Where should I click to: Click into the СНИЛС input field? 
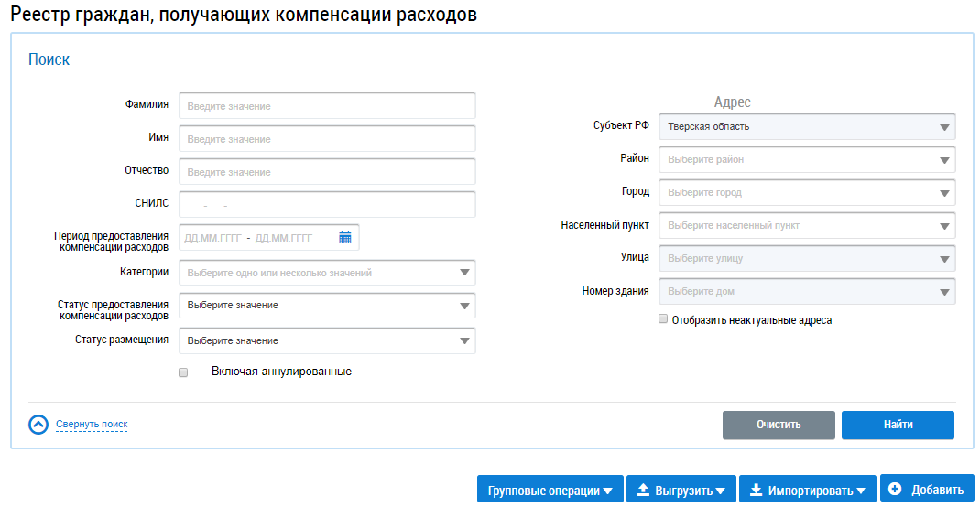pos(327,205)
